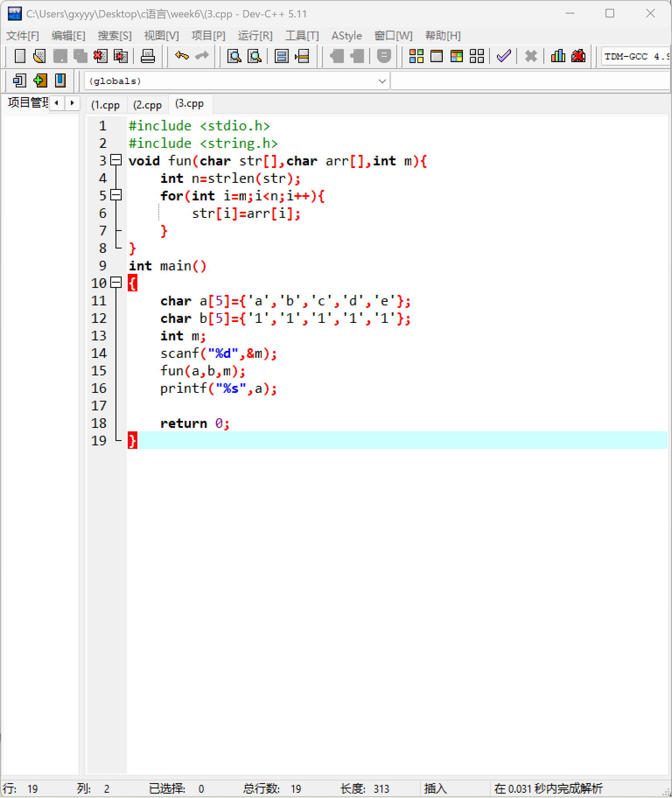This screenshot has height=798, width=672.
Task: Click the Save All toolbar icon
Action: (80, 56)
